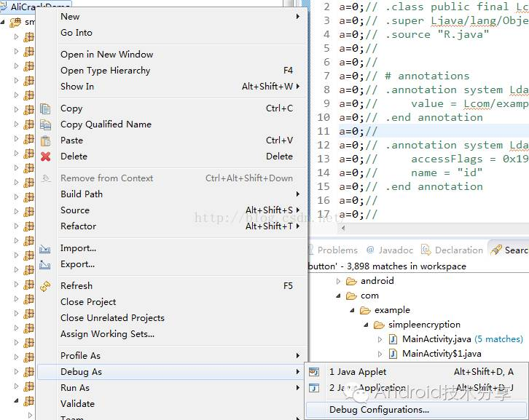Click the '.source "R.java"' code line
The height and width of the screenshot is (420, 529).
click(x=414, y=34)
